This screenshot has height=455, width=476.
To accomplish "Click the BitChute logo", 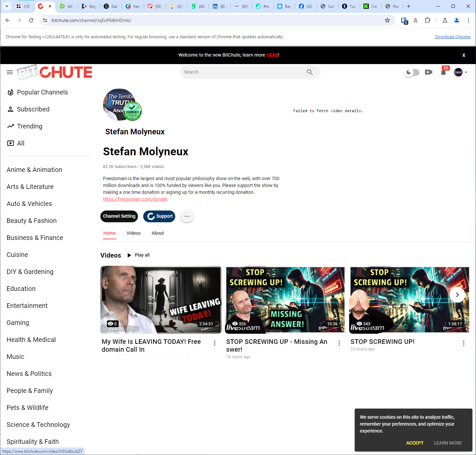I will (55, 72).
